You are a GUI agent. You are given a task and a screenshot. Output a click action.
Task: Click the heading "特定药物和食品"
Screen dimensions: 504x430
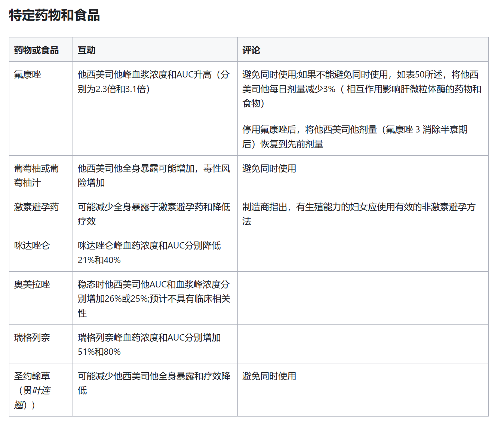(x=54, y=15)
